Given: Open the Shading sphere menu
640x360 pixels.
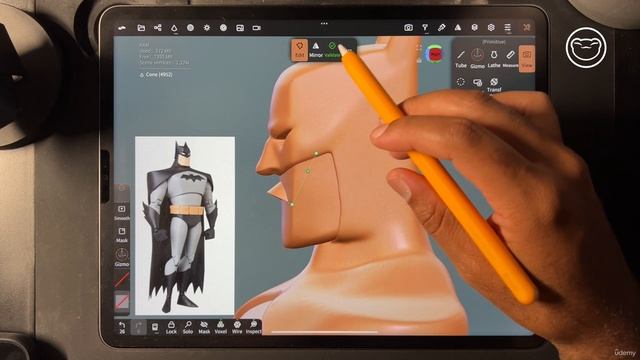Looking at the screenshot, I should 190,28.
